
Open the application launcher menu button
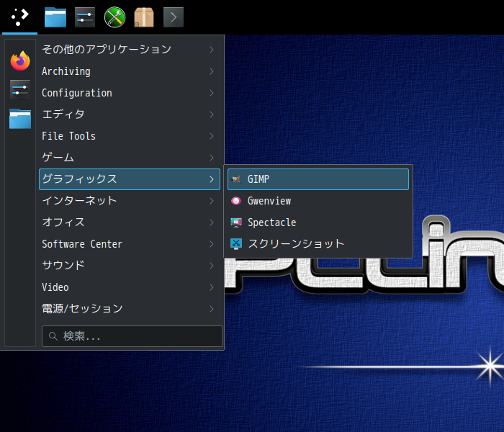[19, 17]
